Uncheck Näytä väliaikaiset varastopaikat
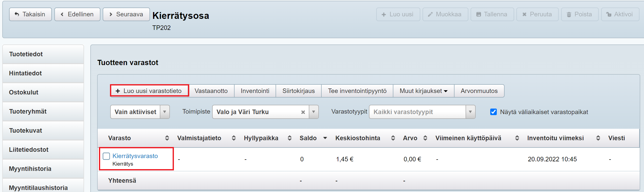 tap(493, 112)
